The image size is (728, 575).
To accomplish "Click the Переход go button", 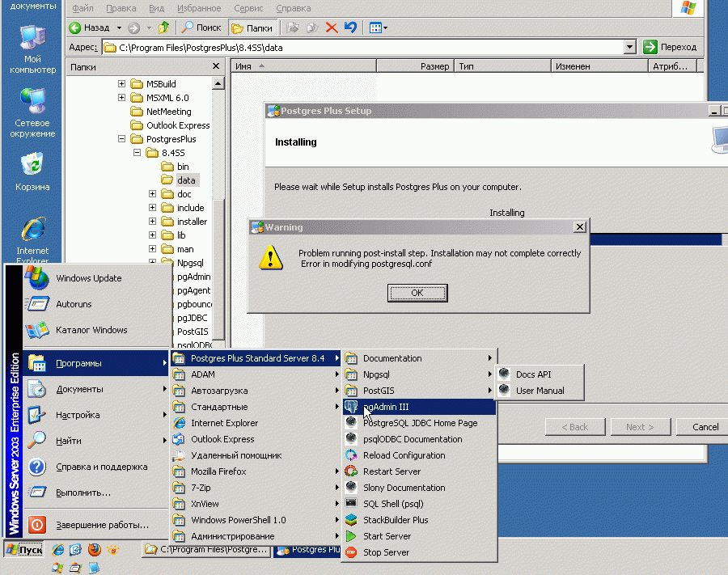I will click(x=670, y=47).
